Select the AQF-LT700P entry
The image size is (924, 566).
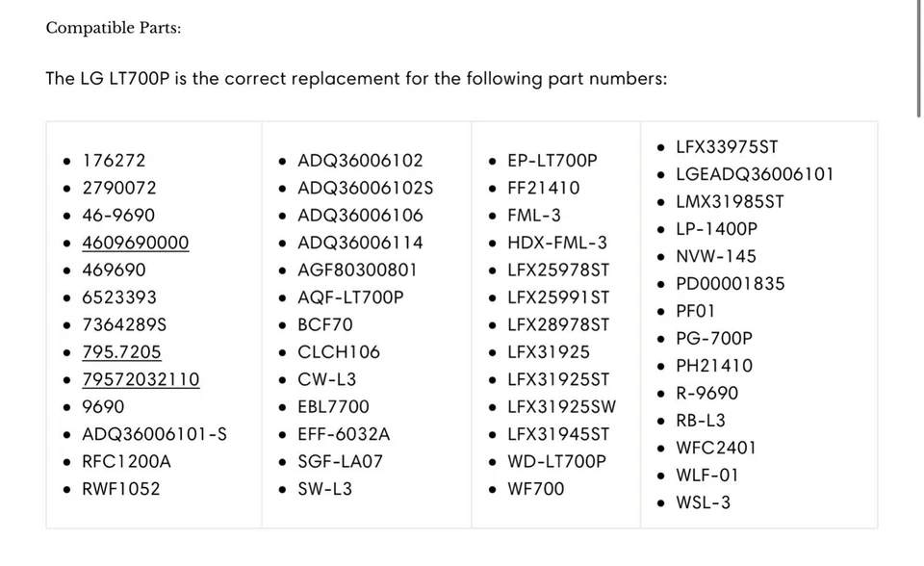tap(350, 297)
